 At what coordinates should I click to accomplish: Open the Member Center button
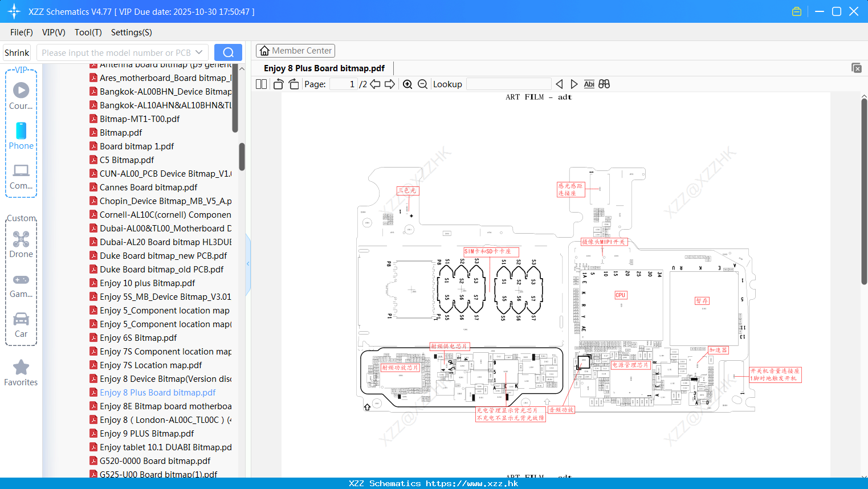click(x=295, y=51)
